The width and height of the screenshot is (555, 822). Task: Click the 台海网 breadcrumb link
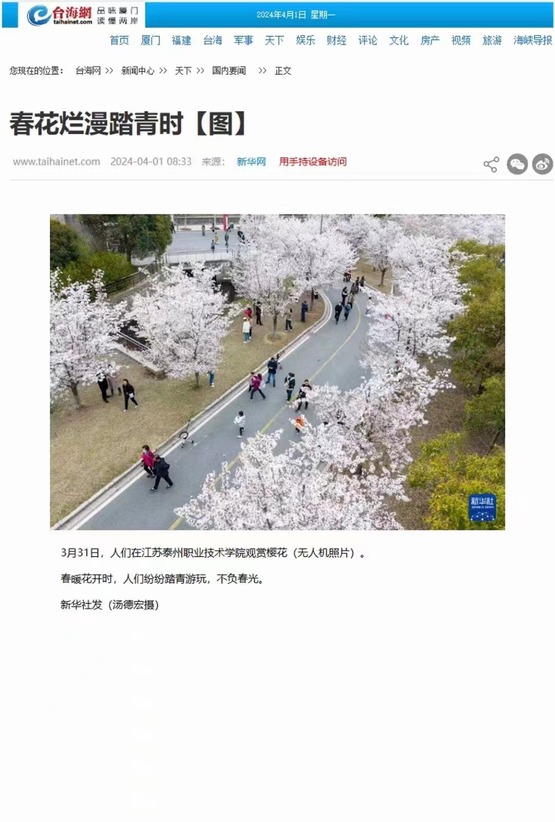pyautogui.click(x=88, y=71)
